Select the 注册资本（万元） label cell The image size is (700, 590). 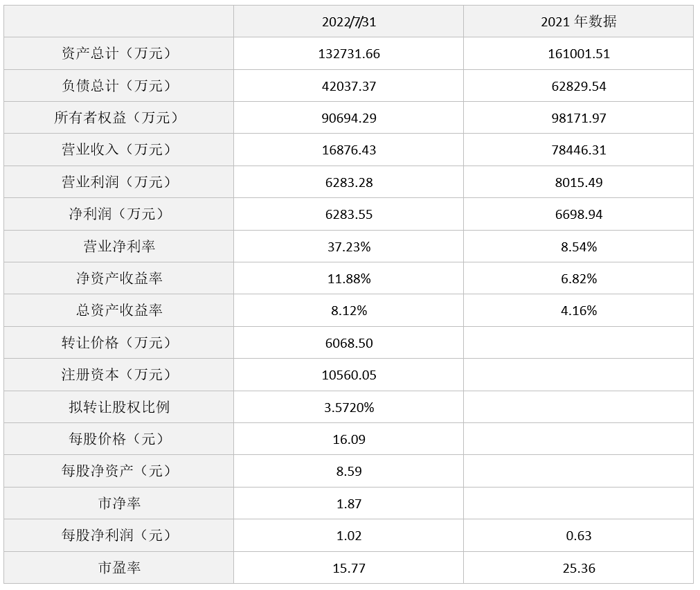click(x=118, y=375)
